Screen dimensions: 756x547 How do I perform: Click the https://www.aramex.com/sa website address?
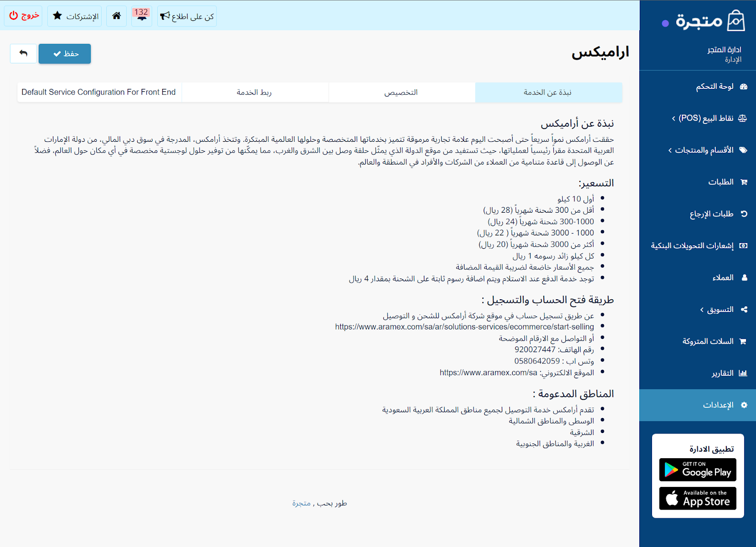tap(489, 373)
